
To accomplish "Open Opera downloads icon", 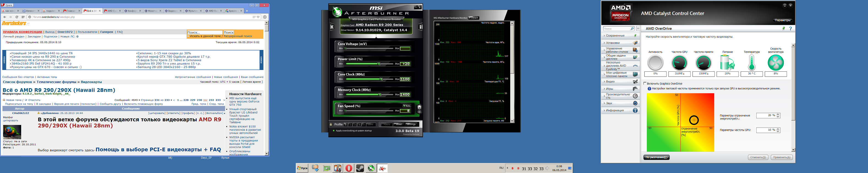I will pyautogui.click(x=265, y=17).
